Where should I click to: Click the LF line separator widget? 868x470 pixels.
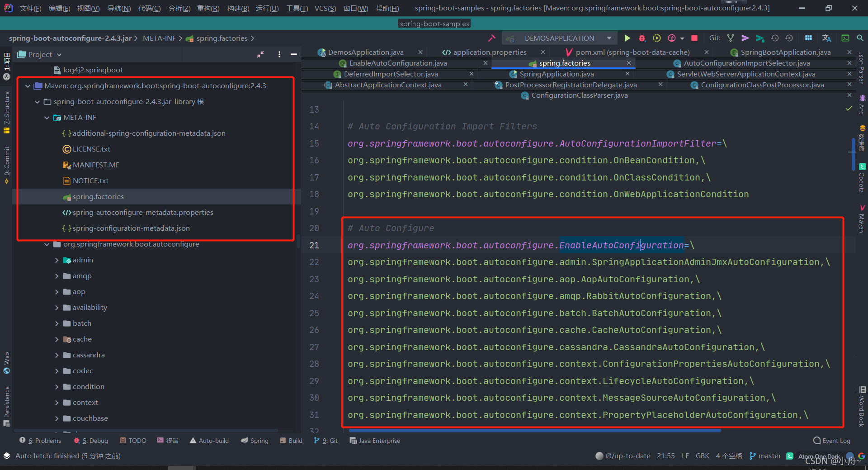click(x=685, y=456)
